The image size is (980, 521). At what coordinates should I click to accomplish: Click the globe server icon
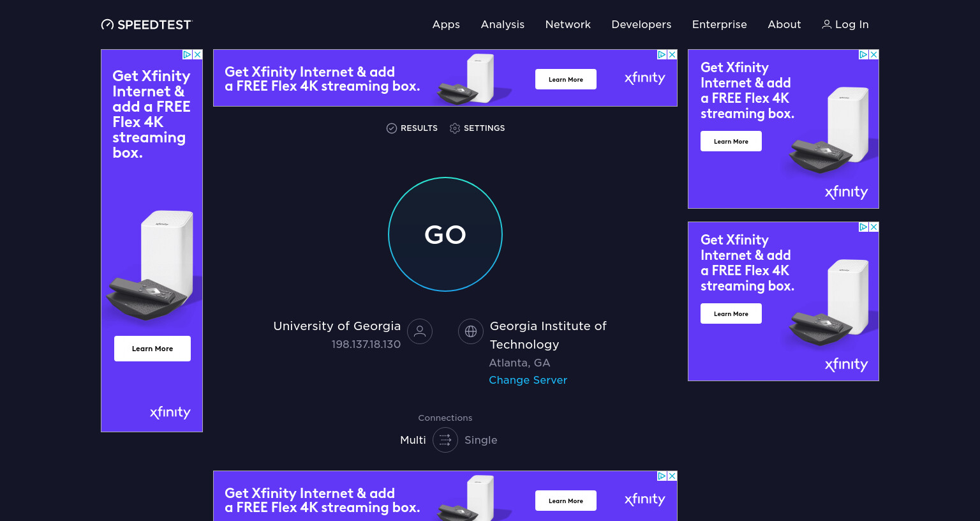471,331
